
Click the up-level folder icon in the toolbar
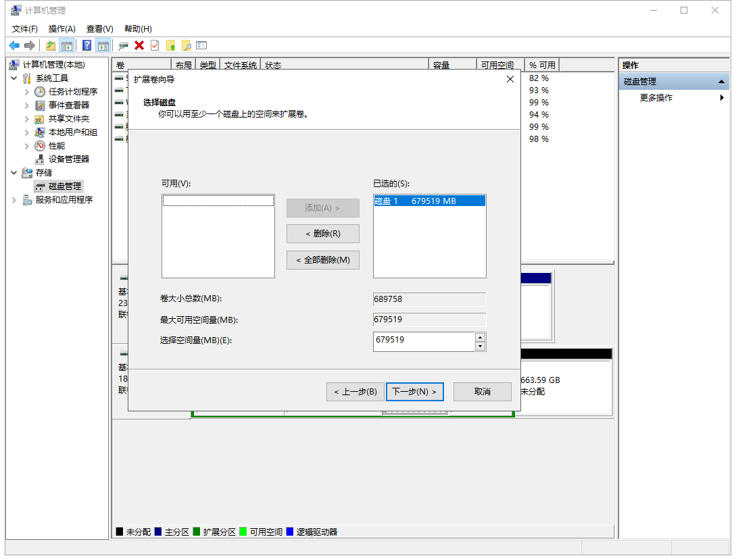[50, 45]
